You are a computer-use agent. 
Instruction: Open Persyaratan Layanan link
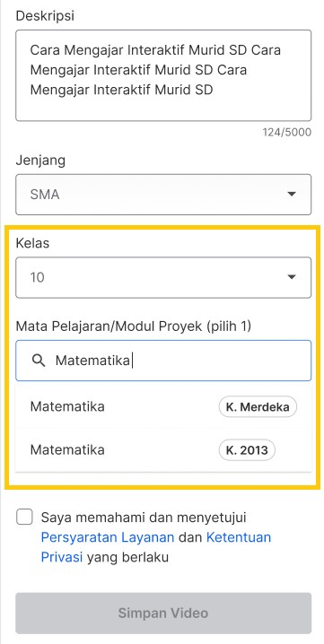pos(108,537)
